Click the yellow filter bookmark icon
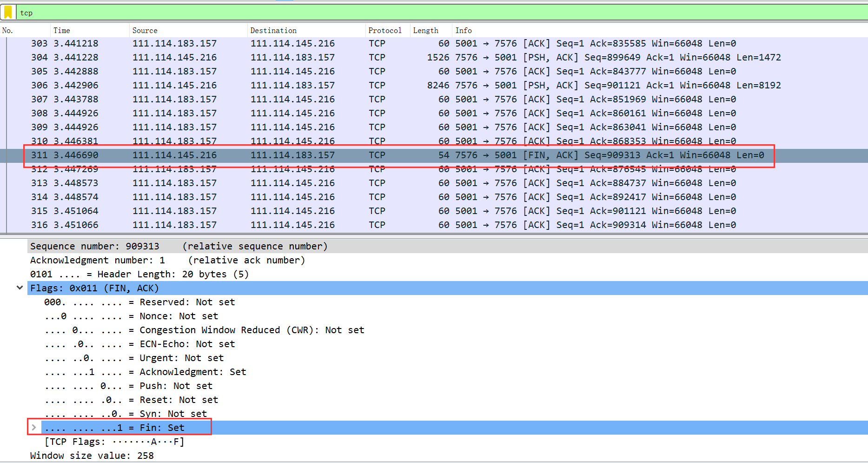Viewport: 868px width, 463px height. click(x=8, y=13)
